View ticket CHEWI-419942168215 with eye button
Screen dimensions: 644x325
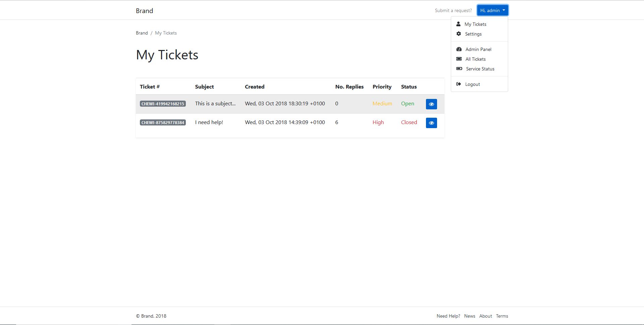tap(431, 104)
